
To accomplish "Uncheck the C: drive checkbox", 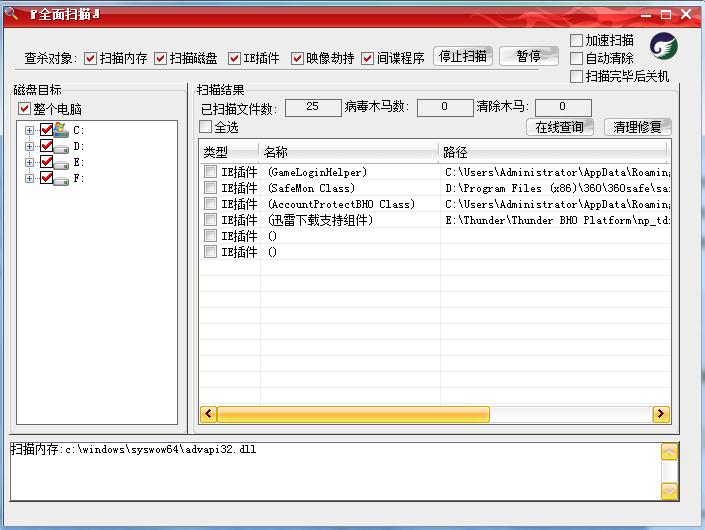I will 46,130.
